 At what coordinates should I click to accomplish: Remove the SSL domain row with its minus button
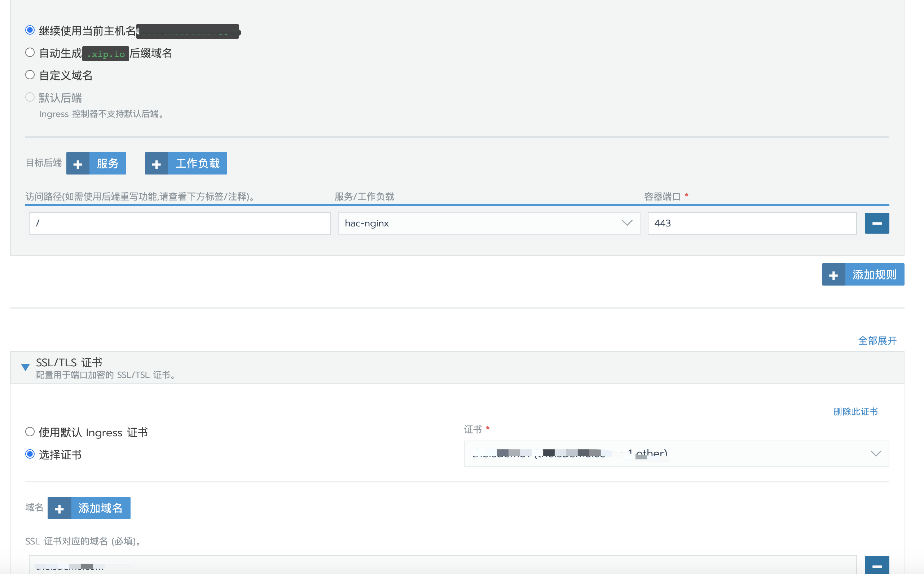pyautogui.click(x=876, y=566)
